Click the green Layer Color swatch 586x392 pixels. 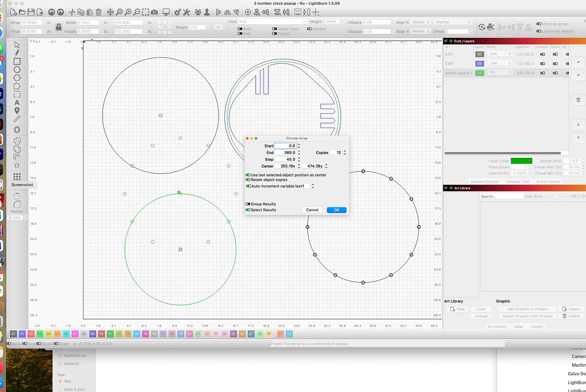[x=521, y=161]
